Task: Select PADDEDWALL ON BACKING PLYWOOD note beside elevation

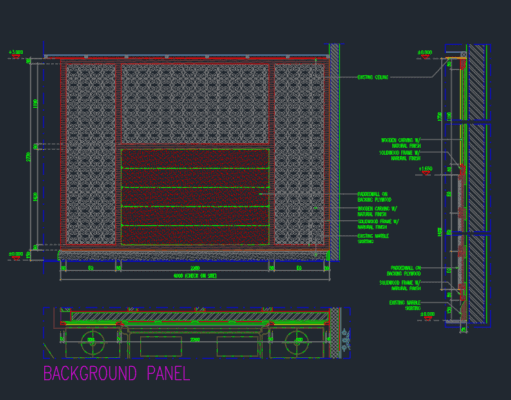Action: coord(374,197)
